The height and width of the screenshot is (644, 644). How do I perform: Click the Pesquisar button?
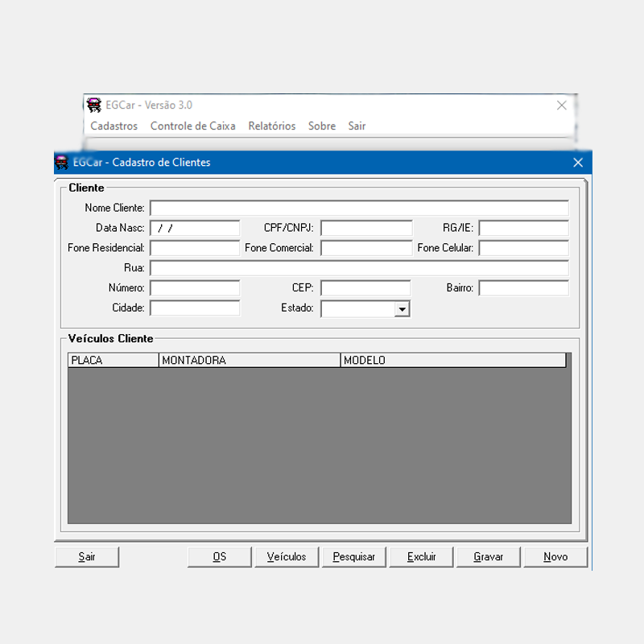tap(353, 557)
